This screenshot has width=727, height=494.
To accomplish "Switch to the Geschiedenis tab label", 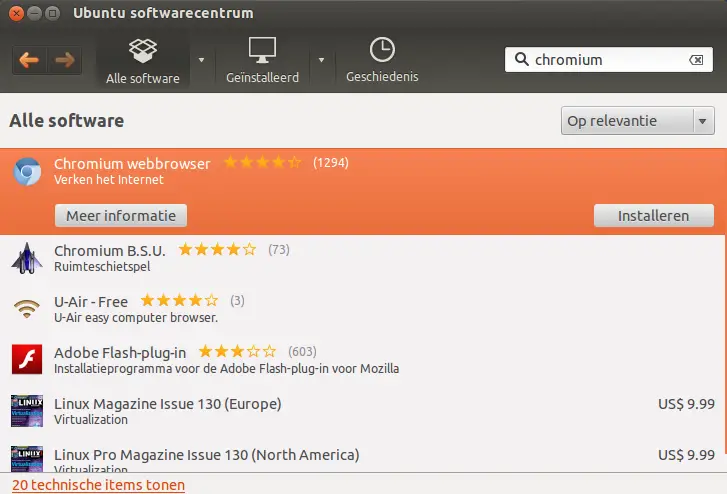I will (382, 77).
